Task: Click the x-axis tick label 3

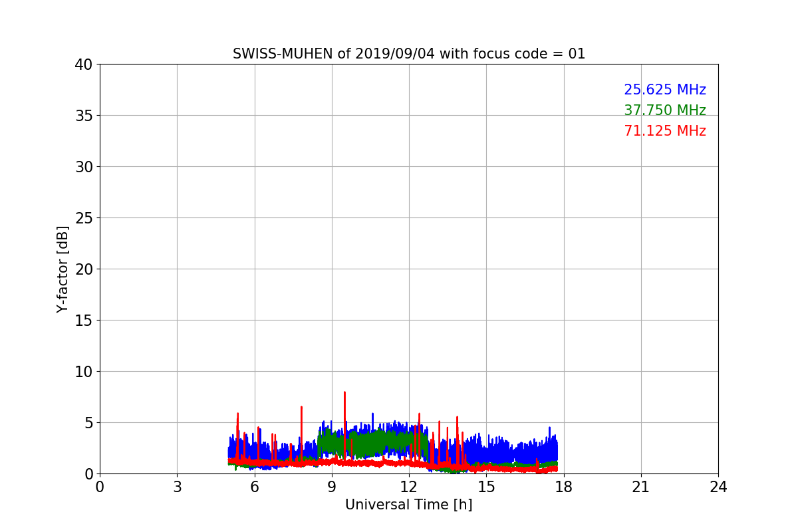Action: (177, 487)
